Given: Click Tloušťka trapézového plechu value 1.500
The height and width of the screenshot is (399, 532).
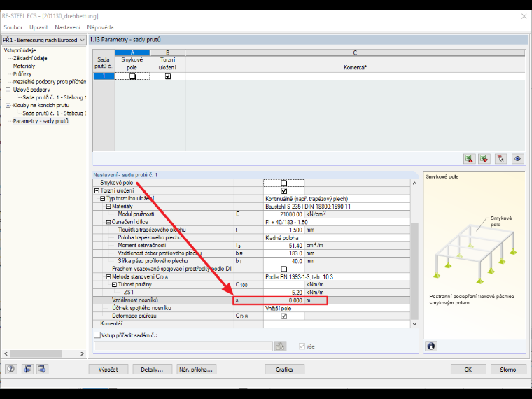Looking at the screenshot, I should 283,230.
